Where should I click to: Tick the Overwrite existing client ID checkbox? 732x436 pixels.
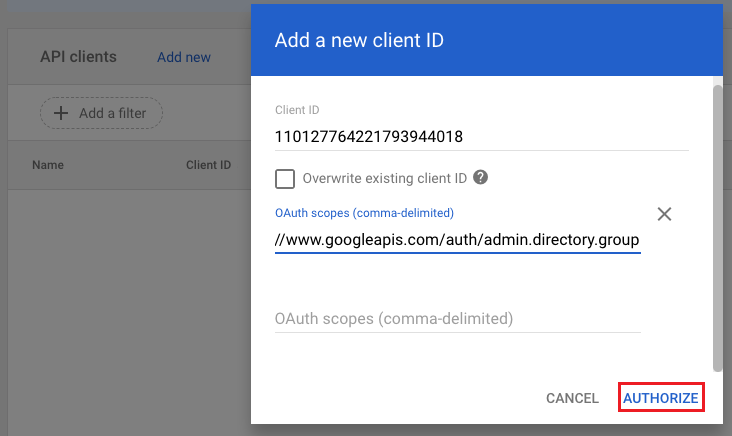click(285, 179)
